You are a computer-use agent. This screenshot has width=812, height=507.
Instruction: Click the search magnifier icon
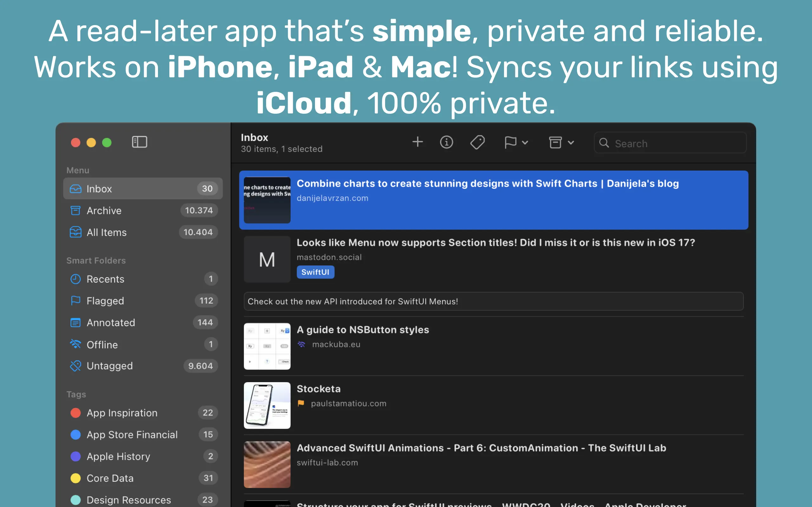click(x=604, y=143)
